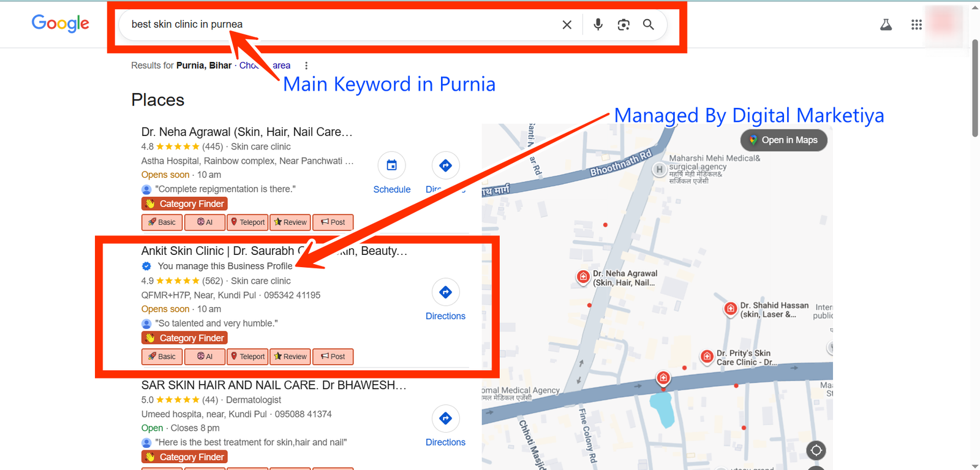
Task: Open Google Lens image search icon
Action: click(x=624, y=25)
